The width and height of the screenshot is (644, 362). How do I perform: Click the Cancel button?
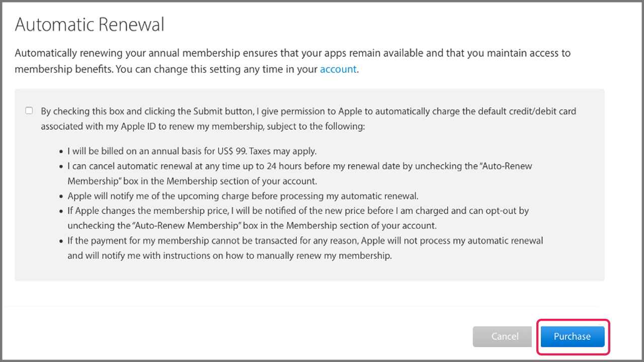[502, 337]
